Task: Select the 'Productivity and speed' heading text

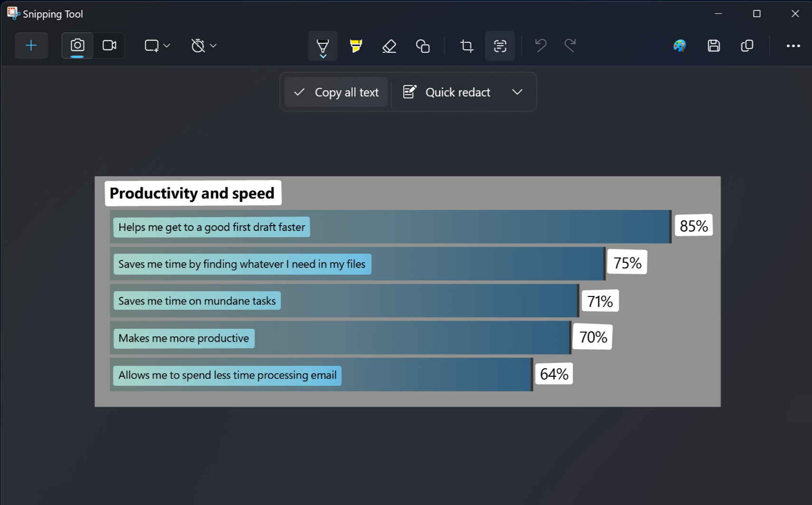Action: tap(192, 193)
